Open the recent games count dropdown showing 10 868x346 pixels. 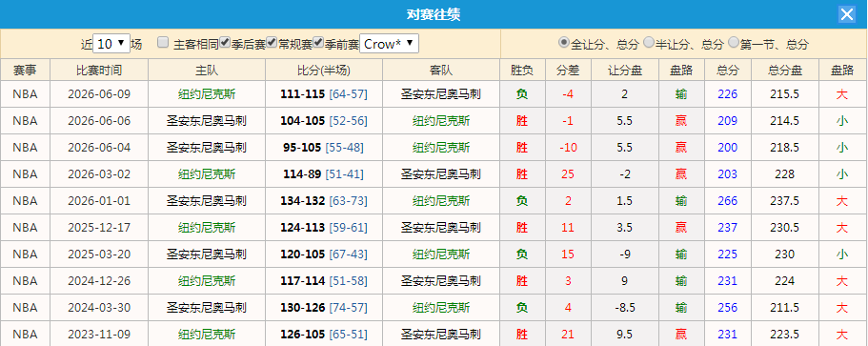(x=111, y=44)
